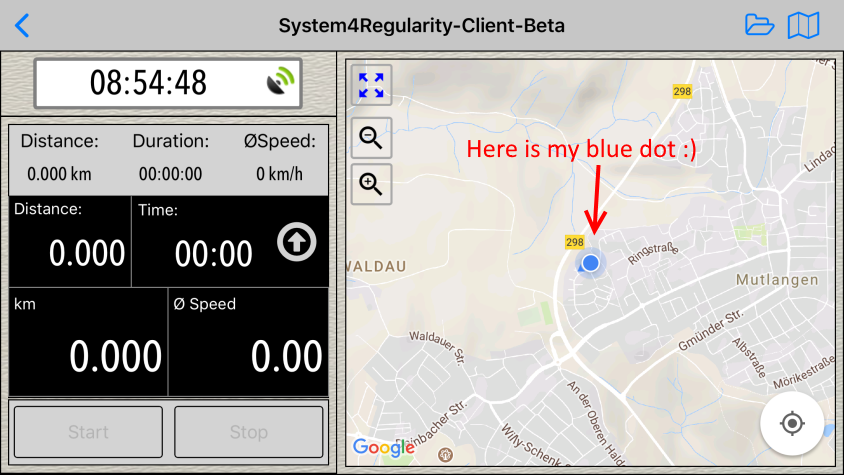
Task: Select the WALDAU area label
Action: [x=377, y=266]
